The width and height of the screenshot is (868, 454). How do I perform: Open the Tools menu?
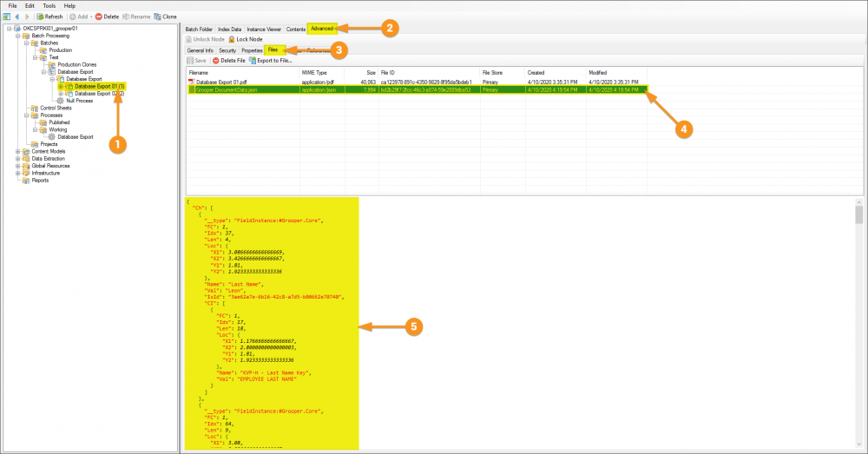point(49,5)
